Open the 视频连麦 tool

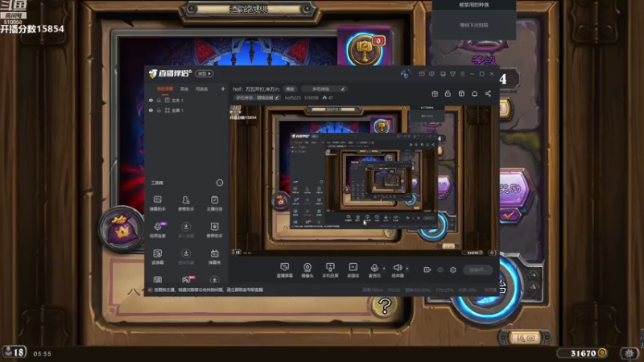(158, 230)
